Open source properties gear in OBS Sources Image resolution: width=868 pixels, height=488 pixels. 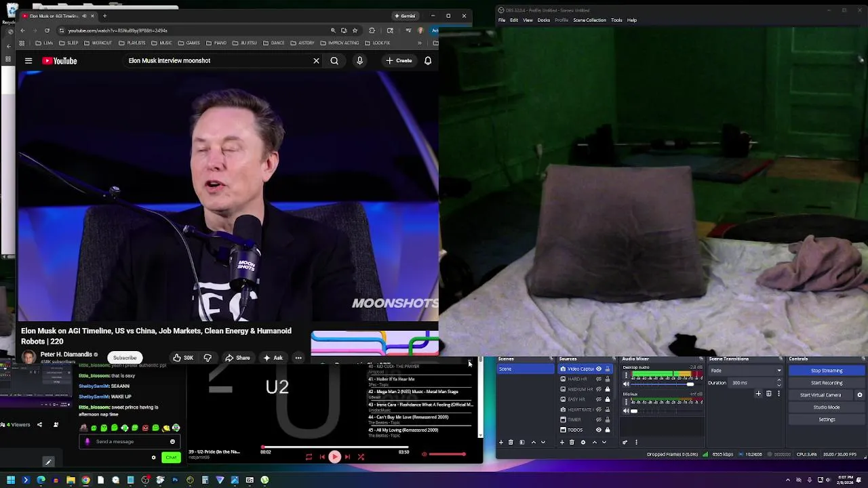click(x=583, y=442)
